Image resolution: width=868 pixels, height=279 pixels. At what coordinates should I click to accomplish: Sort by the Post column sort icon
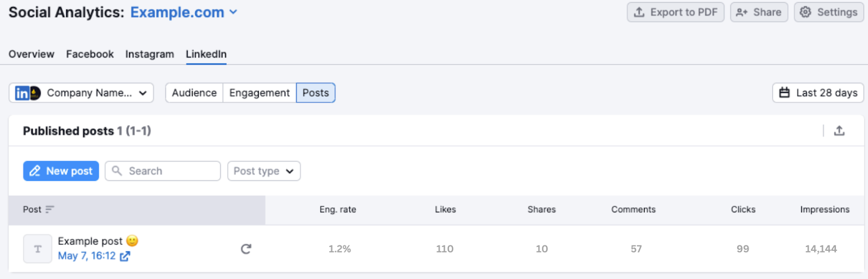(50, 210)
